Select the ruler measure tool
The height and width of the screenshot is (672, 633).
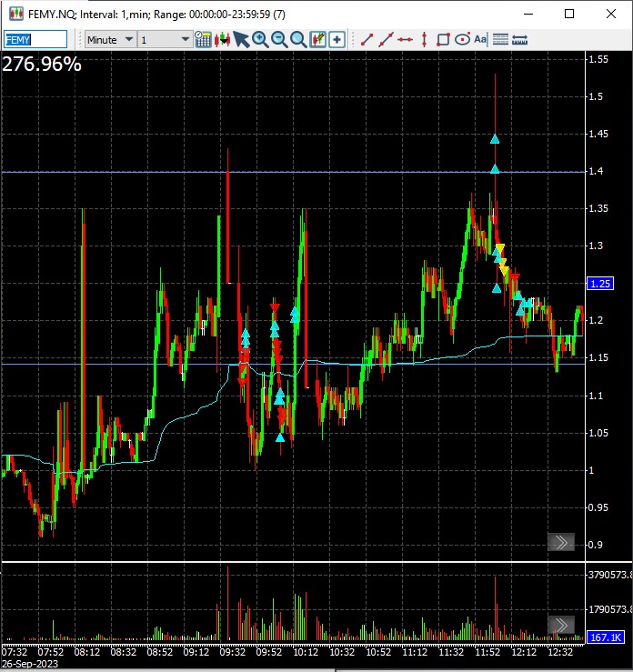click(x=519, y=39)
